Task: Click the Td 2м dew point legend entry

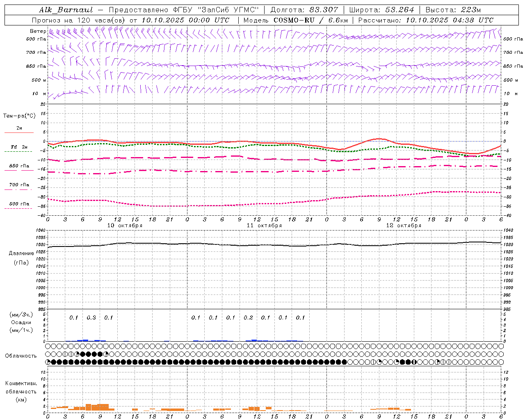Action: click(19, 147)
